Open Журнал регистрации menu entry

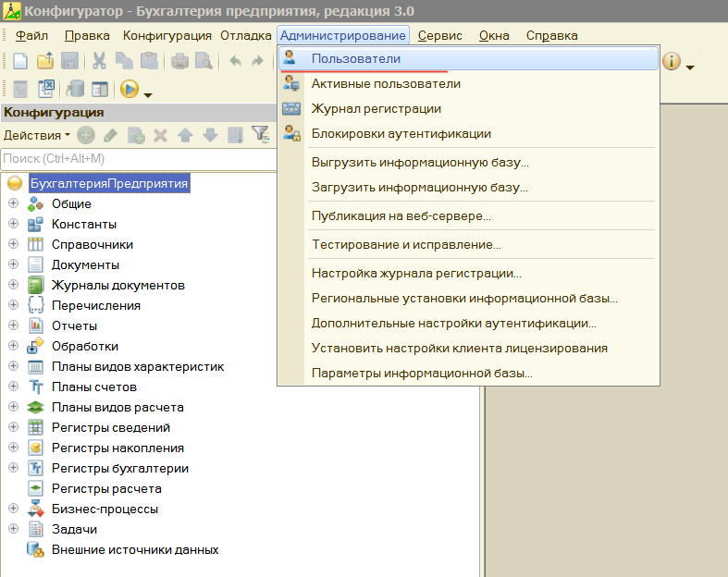(468, 109)
